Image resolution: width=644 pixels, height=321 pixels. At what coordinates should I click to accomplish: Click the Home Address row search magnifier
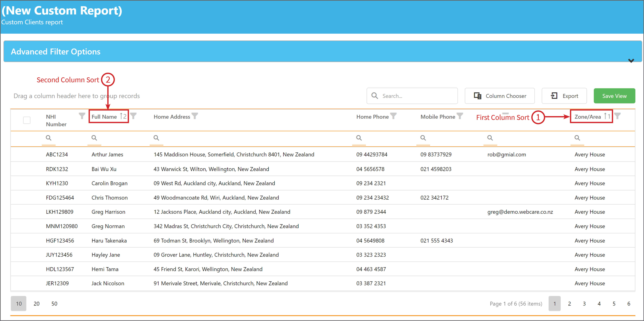coord(156,138)
